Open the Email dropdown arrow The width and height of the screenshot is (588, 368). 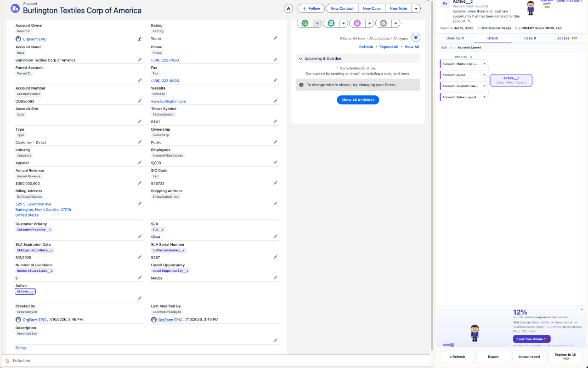pyautogui.click(x=396, y=23)
